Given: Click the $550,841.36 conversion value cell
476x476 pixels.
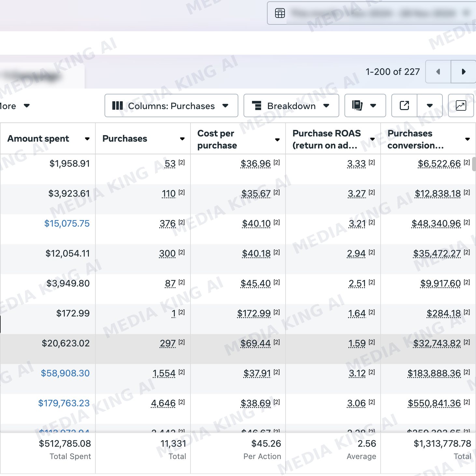Looking at the screenshot, I should 434,403.
